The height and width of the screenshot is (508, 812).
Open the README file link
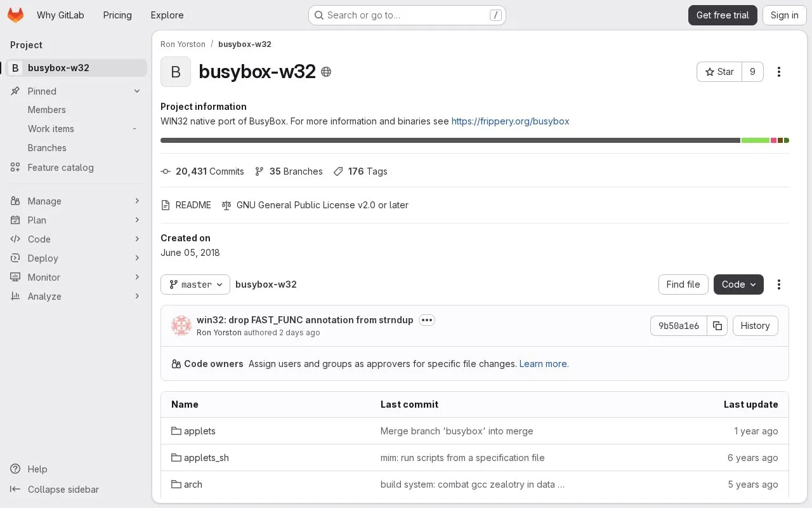pos(186,205)
